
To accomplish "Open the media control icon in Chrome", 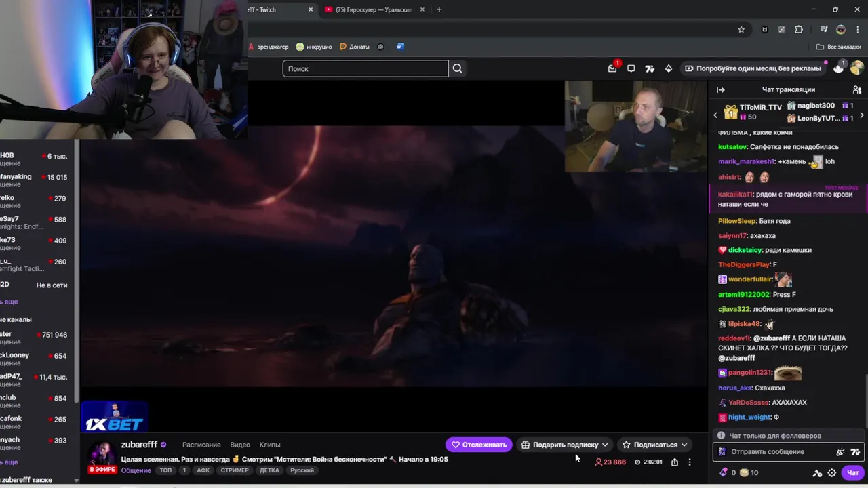I will click(x=824, y=29).
